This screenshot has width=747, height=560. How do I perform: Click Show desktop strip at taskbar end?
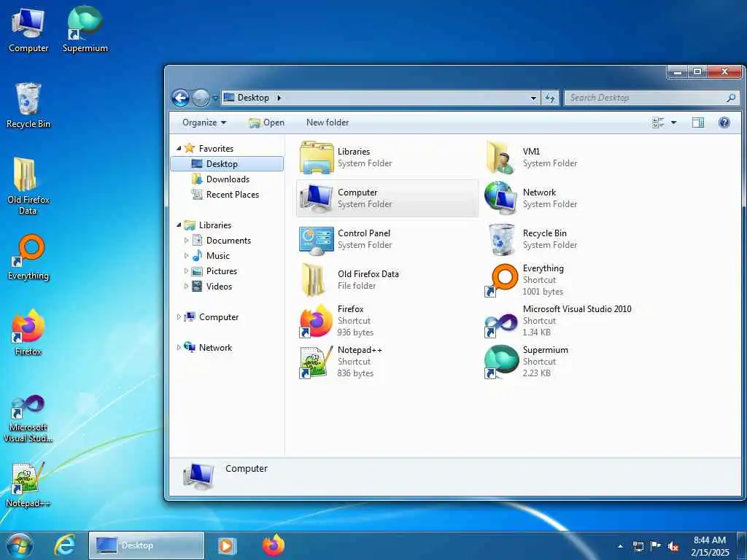click(x=743, y=545)
